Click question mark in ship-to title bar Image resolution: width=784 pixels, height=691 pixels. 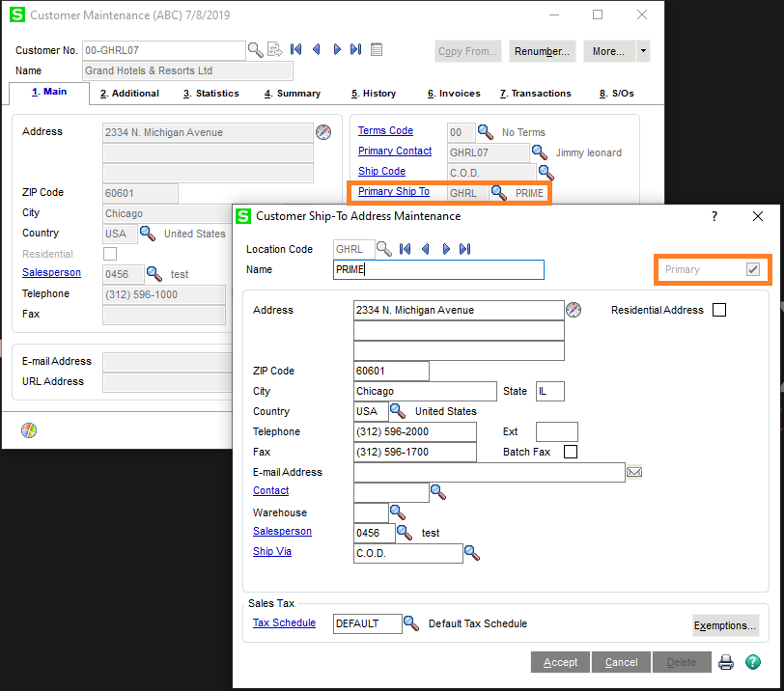[714, 216]
